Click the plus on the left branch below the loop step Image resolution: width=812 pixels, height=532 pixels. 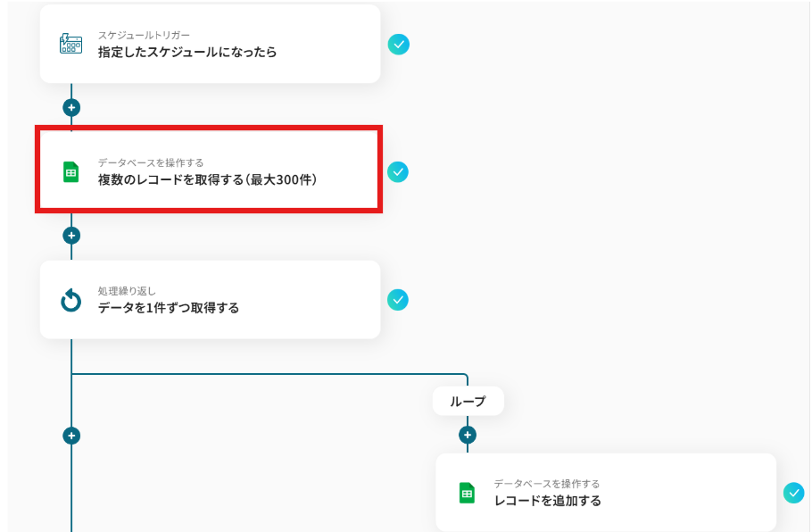pos(71,436)
